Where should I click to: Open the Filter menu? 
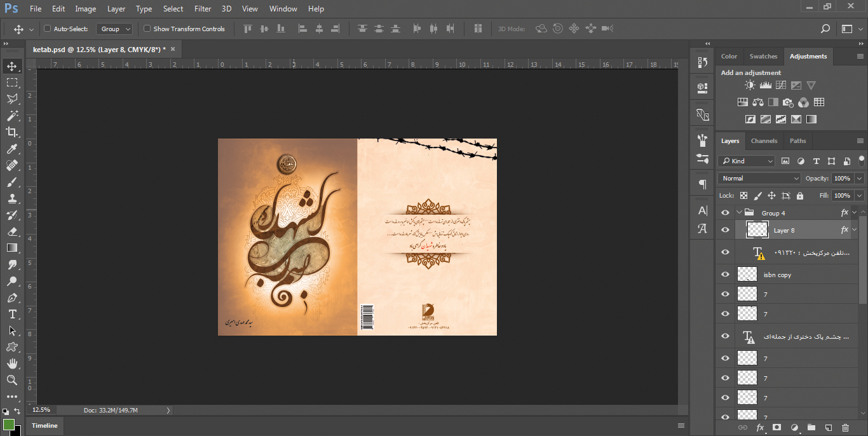(203, 9)
